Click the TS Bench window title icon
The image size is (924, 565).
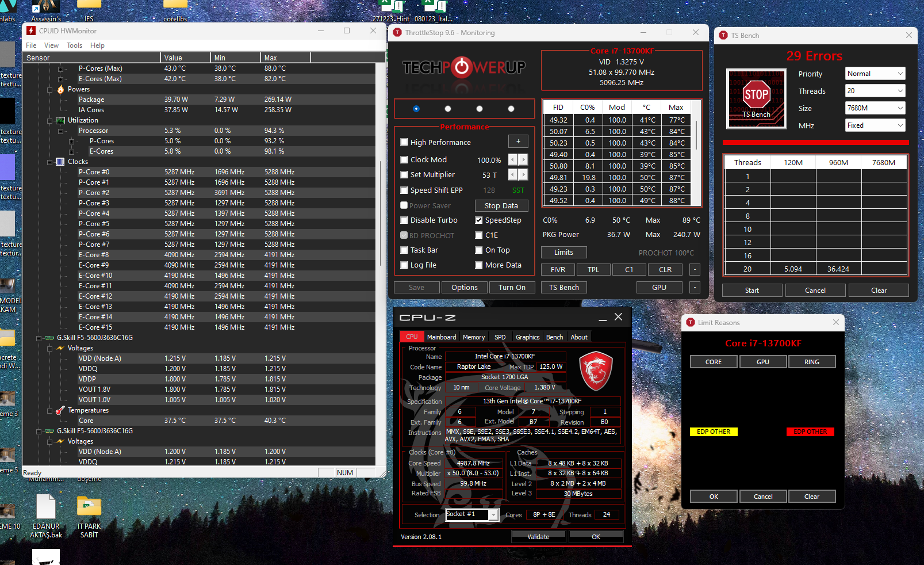pos(723,35)
